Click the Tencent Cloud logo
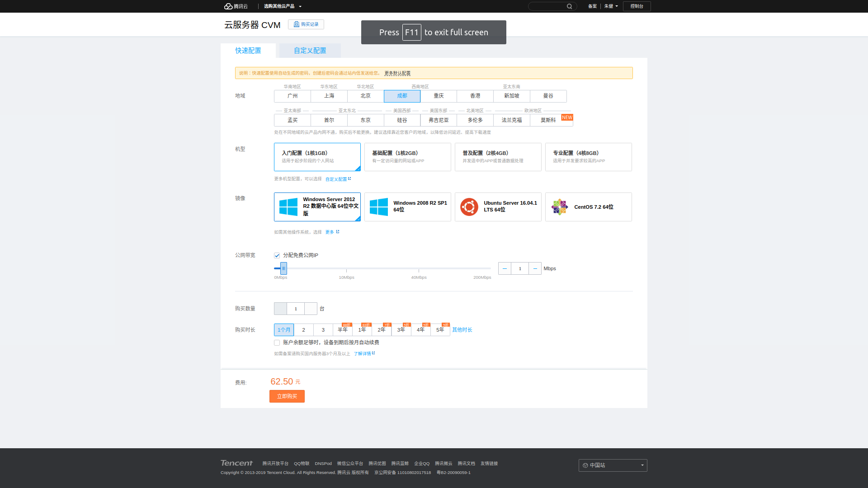The image size is (868, 488). pyautogui.click(x=236, y=6)
